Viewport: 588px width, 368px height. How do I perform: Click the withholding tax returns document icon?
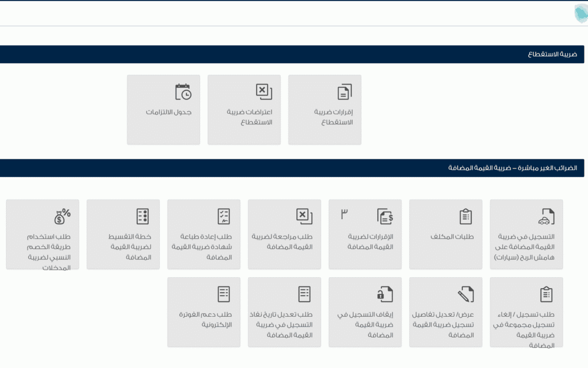tap(344, 92)
